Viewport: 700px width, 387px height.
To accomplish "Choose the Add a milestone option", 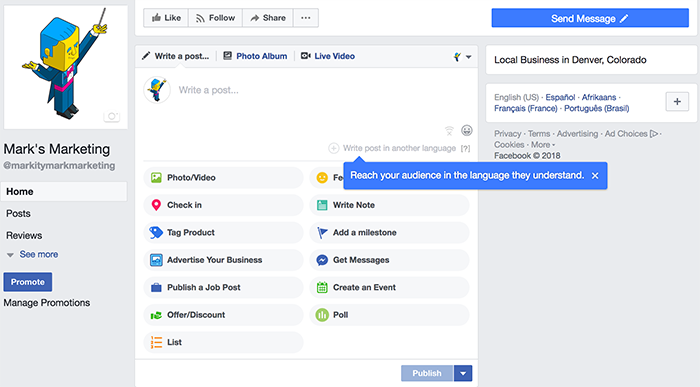I will click(389, 233).
